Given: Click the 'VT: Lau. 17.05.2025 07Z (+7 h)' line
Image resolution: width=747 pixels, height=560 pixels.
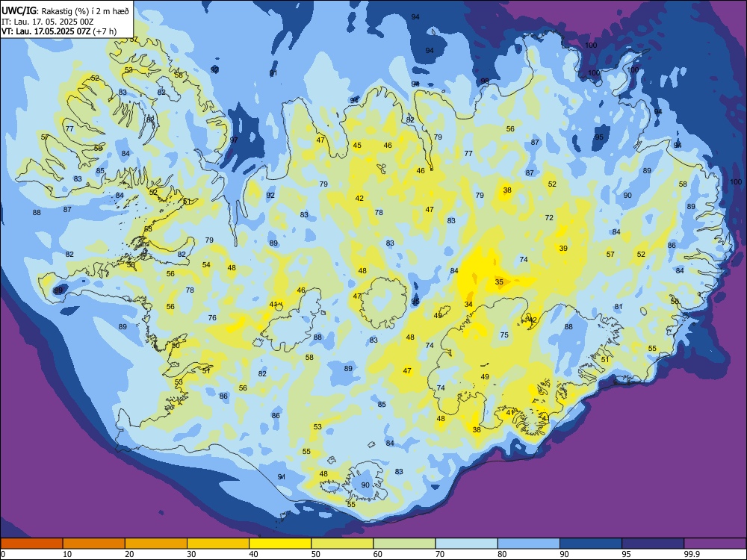Looking at the screenshot, I should pos(59,31).
